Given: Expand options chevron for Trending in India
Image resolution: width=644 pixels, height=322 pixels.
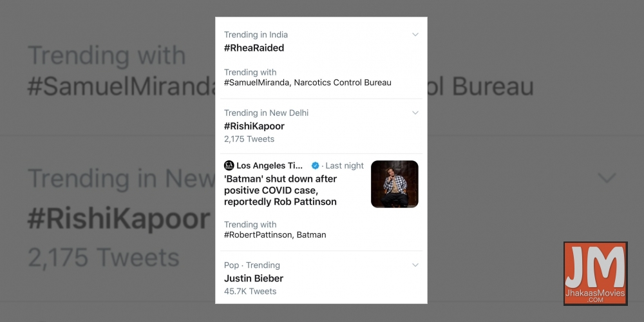Looking at the screenshot, I should (x=415, y=35).
